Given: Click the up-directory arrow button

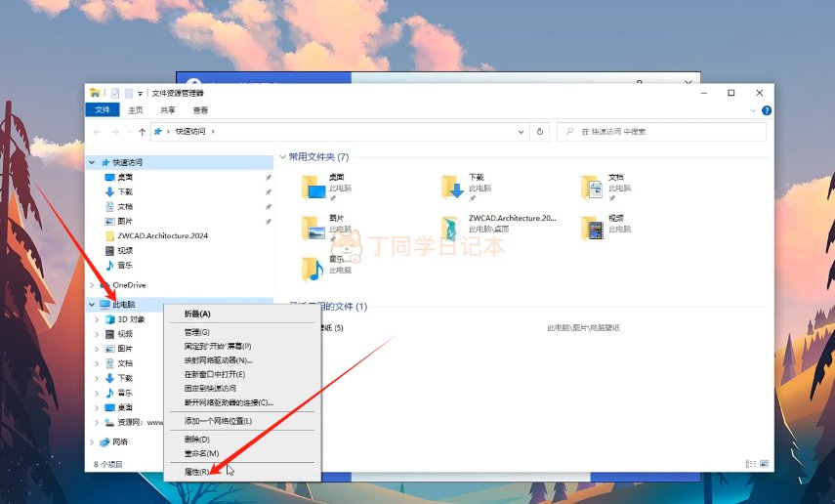Looking at the screenshot, I should tap(143, 132).
